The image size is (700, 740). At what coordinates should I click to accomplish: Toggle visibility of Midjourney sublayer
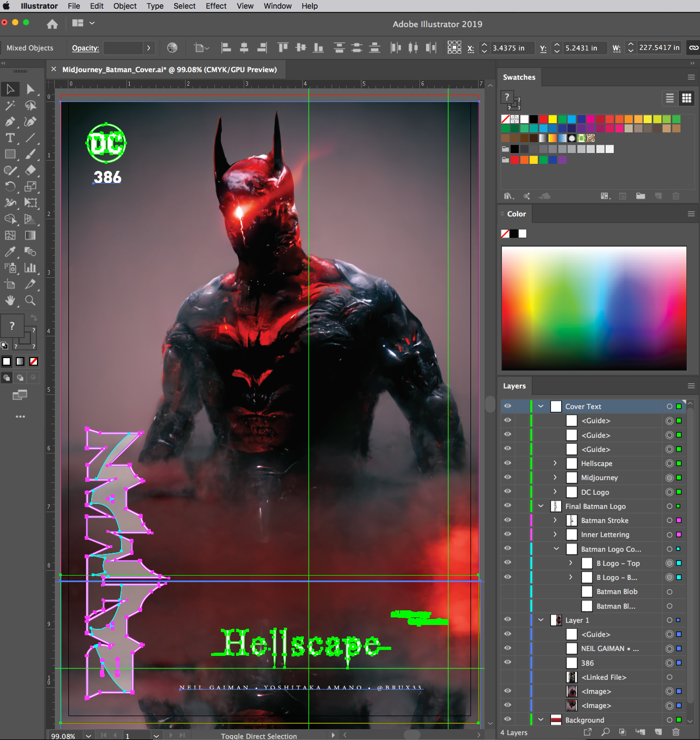click(507, 477)
